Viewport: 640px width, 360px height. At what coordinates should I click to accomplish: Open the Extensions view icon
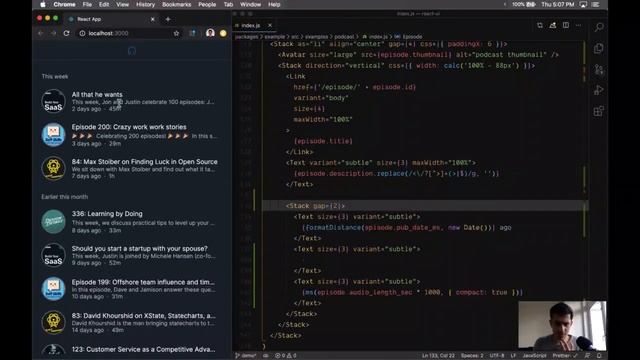tap(599, 111)
